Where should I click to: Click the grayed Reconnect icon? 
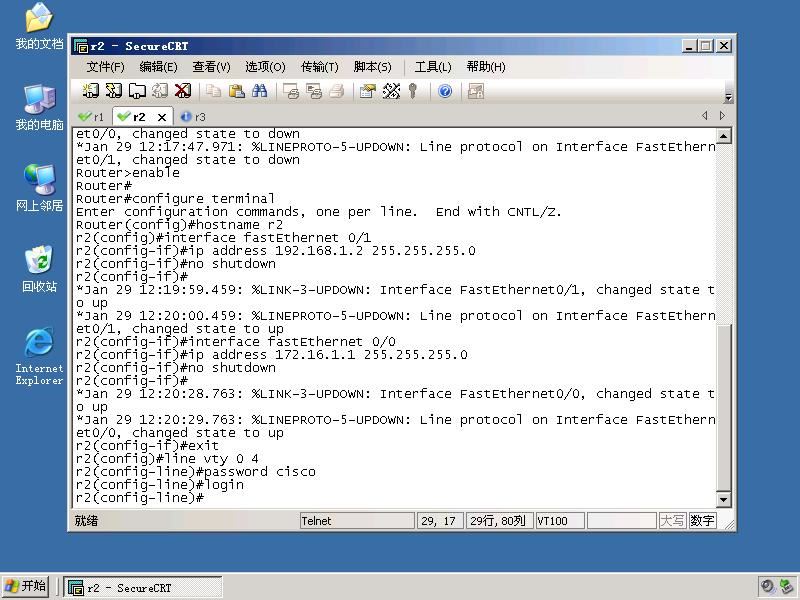click(x=160, y=91)
